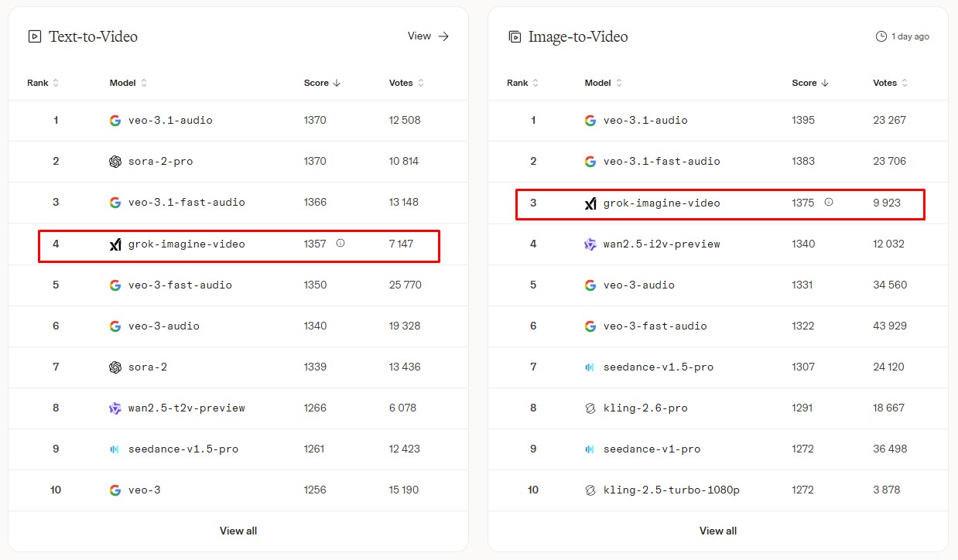
Task: Click the logo beside wan2.5-t2v-preview
Action: [115, 408]
